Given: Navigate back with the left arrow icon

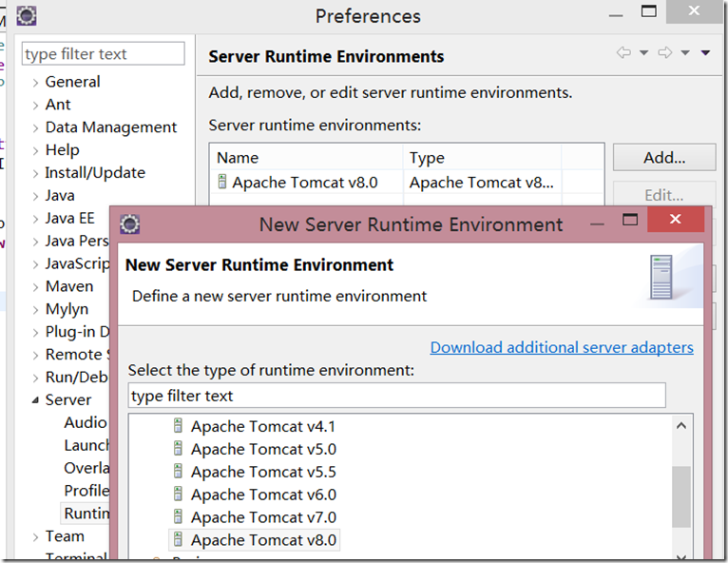Looking at the screenshot, I should [x=623, y=52].
